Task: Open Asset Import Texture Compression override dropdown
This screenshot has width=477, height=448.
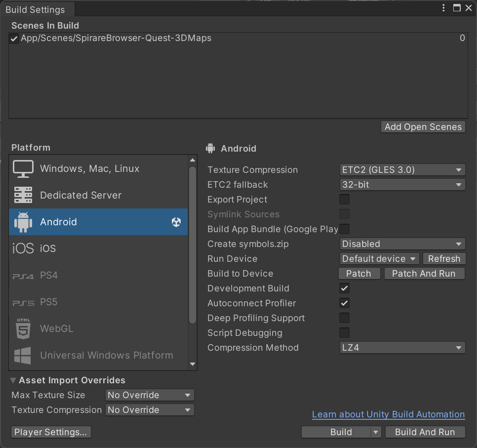Action: 150,410
